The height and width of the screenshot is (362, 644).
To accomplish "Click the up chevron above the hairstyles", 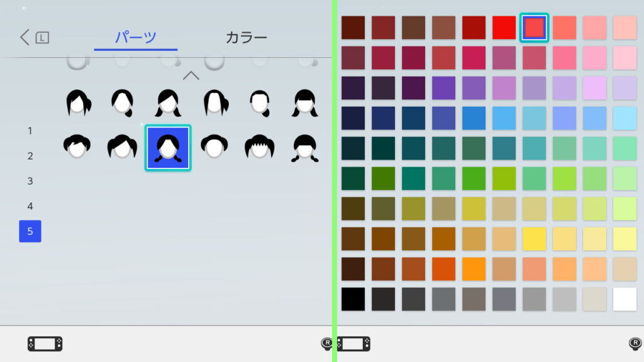I will point(191,75).
